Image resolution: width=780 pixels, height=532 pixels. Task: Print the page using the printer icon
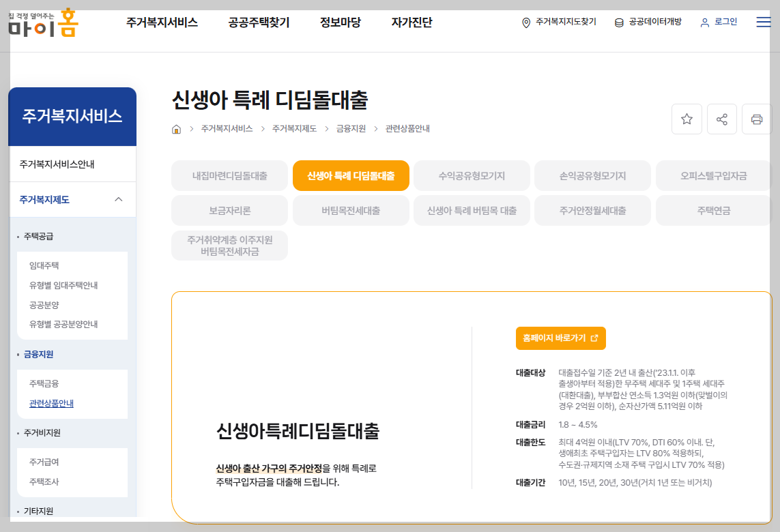point(756,119)
